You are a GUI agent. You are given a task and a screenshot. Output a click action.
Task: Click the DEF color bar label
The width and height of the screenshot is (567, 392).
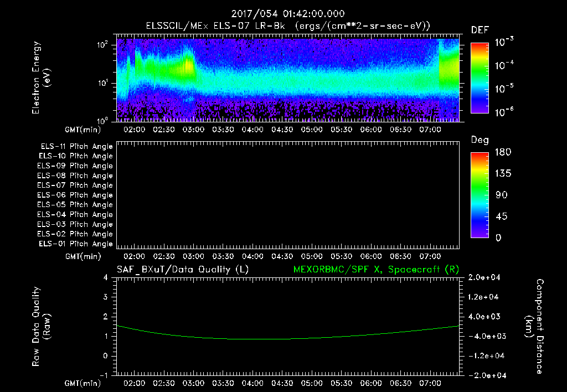pos(480,30)
